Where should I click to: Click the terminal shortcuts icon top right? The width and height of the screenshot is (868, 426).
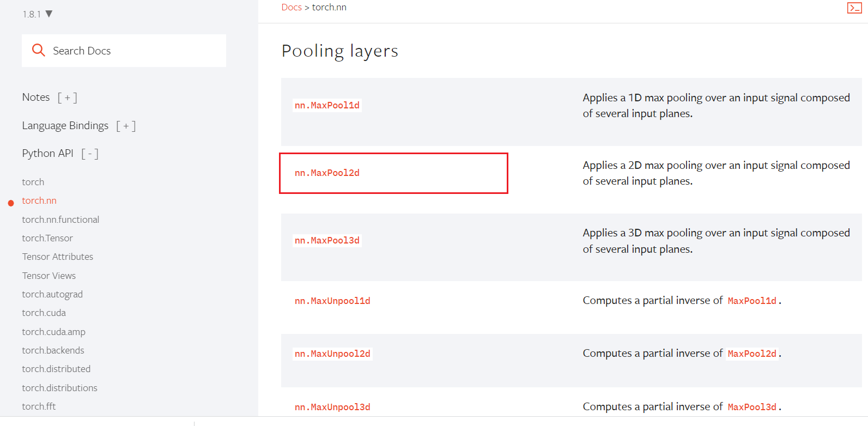[854, 8]
